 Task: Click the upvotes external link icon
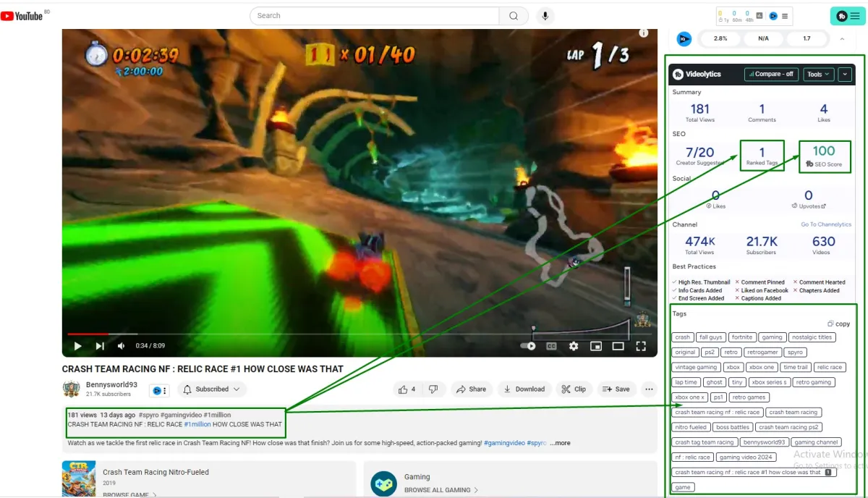[823, 206]
